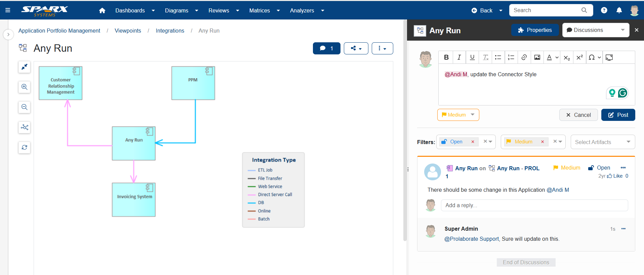Select the Customer Relationship Management component
The height and width of the screenshot is (275, 644).
[61, 83]
